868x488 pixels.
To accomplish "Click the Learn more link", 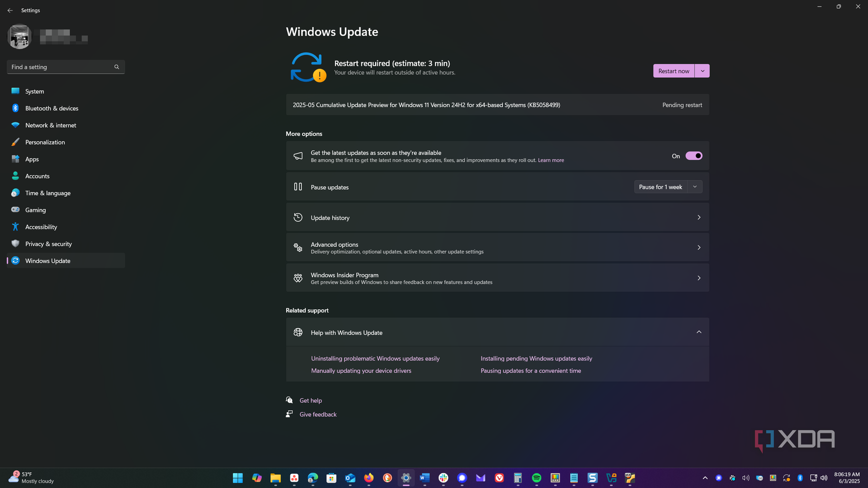I will click(551, 160).
